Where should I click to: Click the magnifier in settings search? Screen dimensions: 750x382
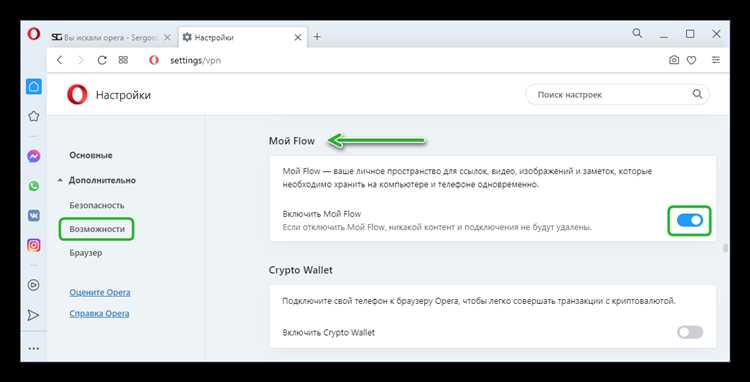click(697, 94)
